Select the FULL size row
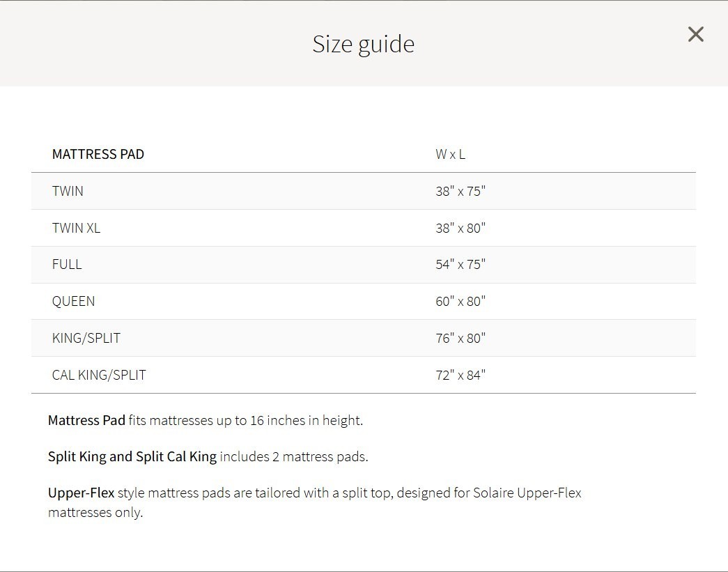 pyautogui.click(x=67, y=264)
